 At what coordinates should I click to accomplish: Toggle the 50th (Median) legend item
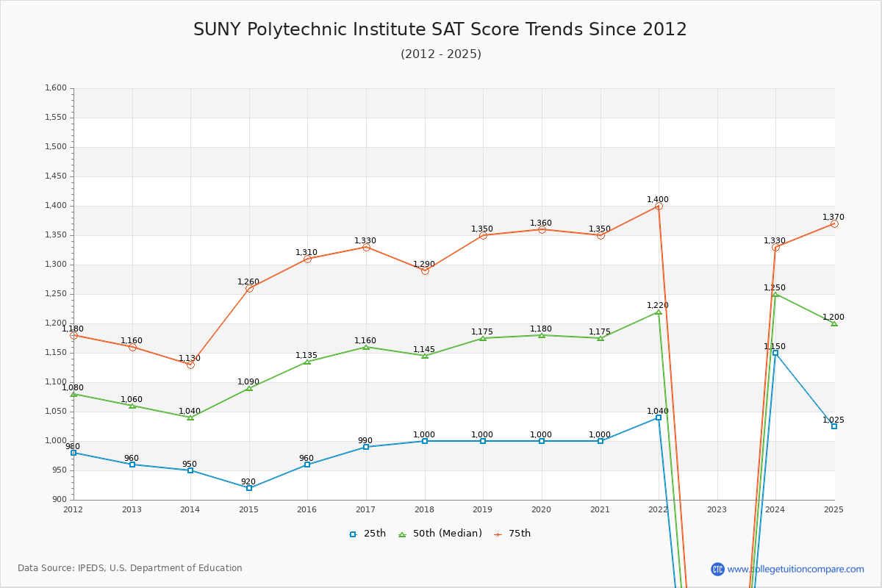tap(440, 534)
